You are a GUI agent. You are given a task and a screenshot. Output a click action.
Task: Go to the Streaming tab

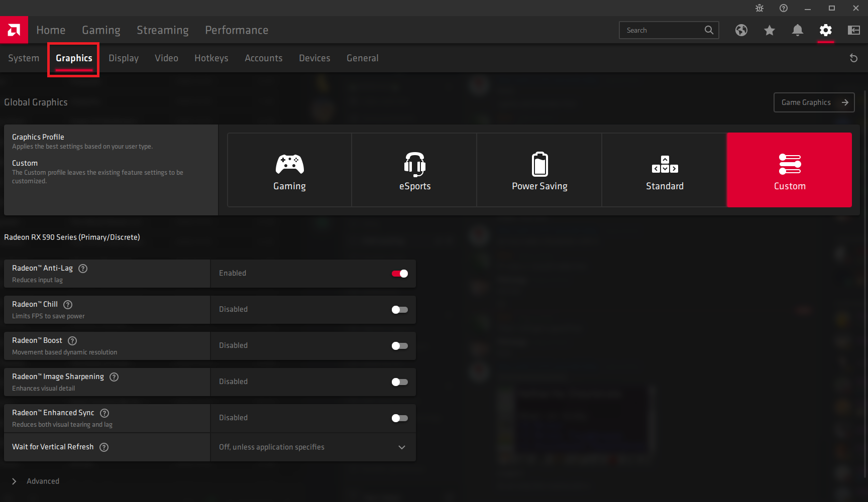pyautogui.click(x=163, y=30)
